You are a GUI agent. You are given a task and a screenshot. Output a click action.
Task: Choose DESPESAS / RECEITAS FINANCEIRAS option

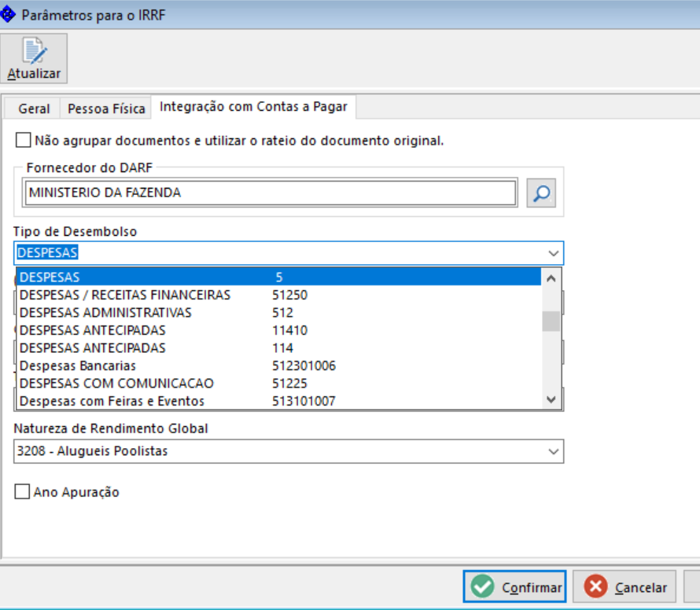coord(278,295)
